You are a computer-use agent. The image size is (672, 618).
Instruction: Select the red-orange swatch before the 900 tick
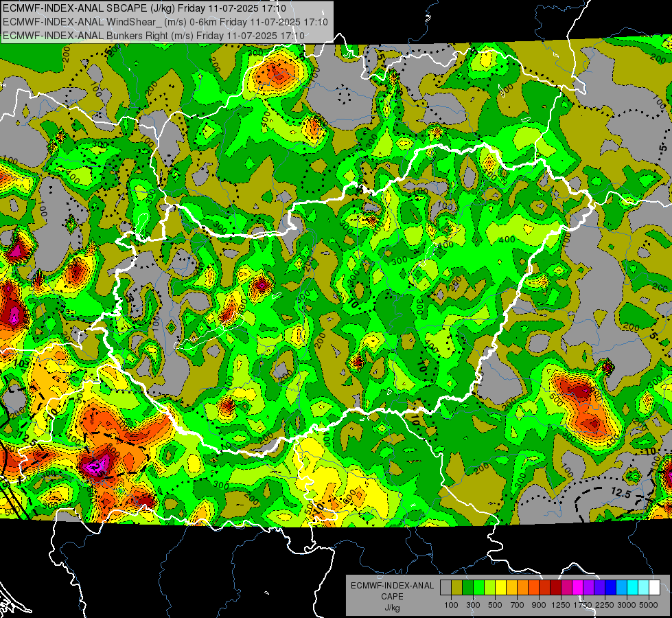(x=533, y=587)
